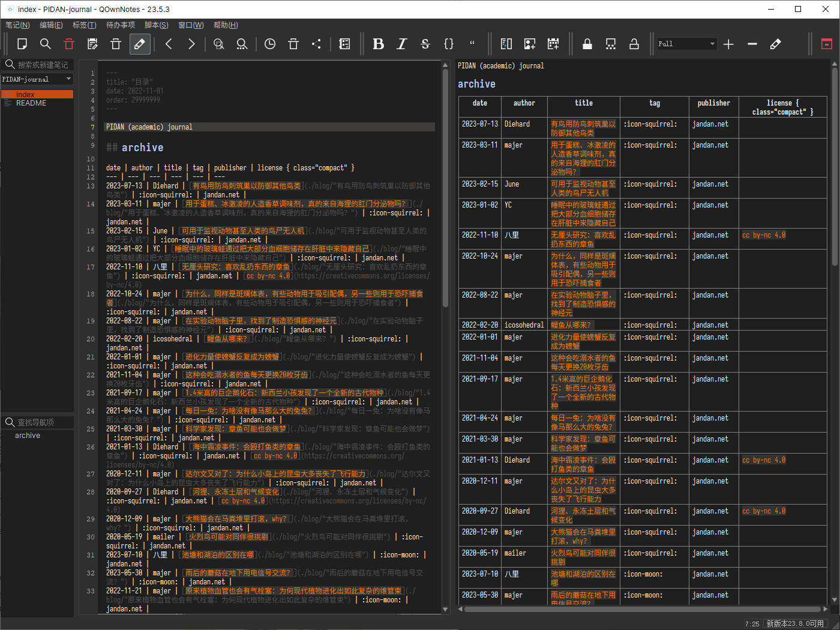Click the trash icon left of the pencil toggle
Image resolution: width=840 pixels, height=630 pixels.
[116, 44]
